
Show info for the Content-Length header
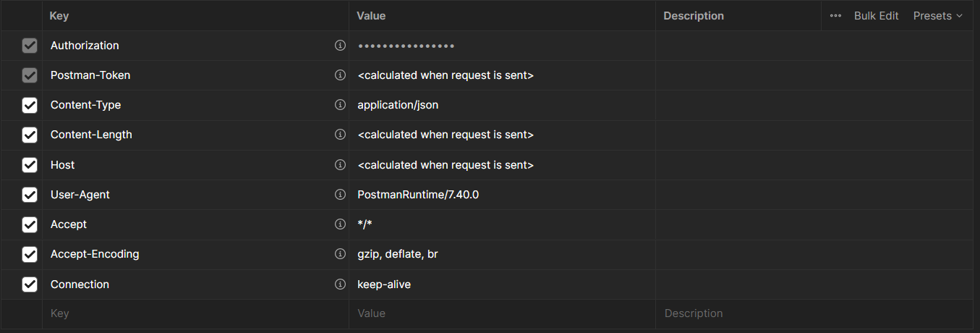tap(340, 135)
